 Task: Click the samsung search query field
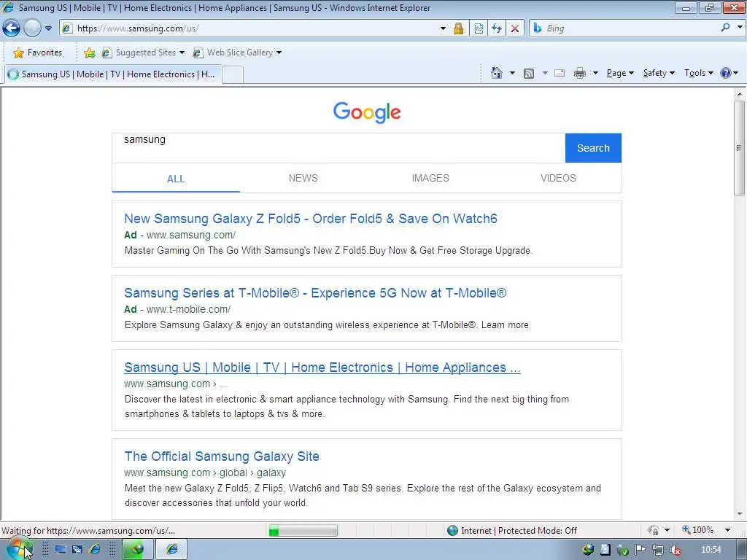click(x=338, y=148)
